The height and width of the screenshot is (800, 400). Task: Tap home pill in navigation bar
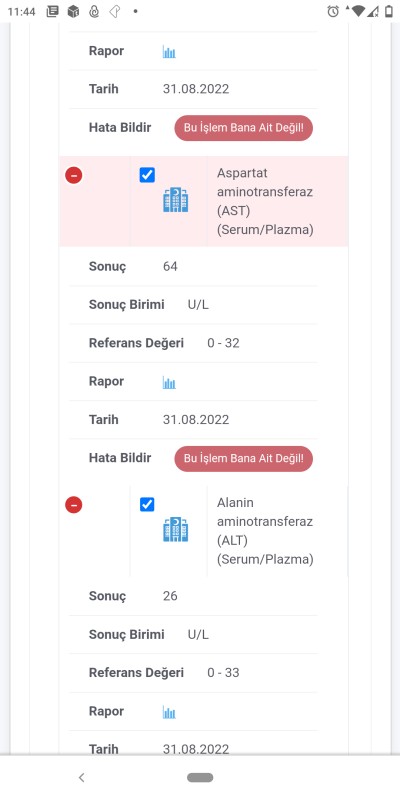point(200,778)
